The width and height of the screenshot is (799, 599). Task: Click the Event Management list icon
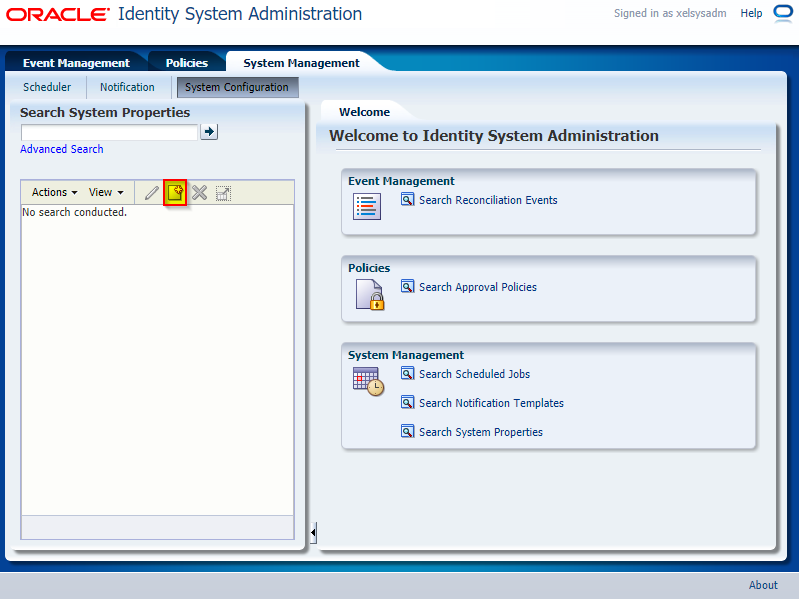[367, 206]
